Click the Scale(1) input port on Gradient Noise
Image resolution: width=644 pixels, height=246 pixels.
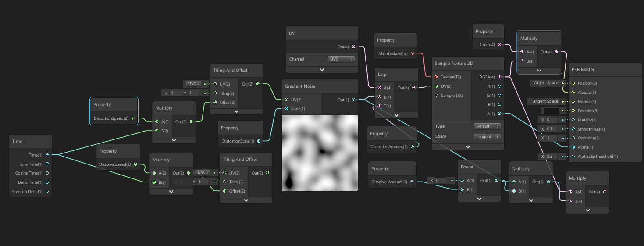pyautogui.click(x=286, y=108)
